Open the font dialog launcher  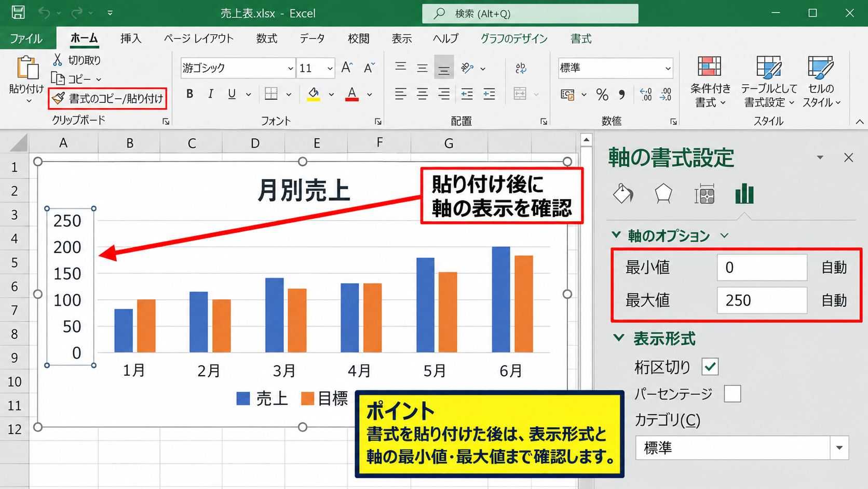tap(378, 122)
